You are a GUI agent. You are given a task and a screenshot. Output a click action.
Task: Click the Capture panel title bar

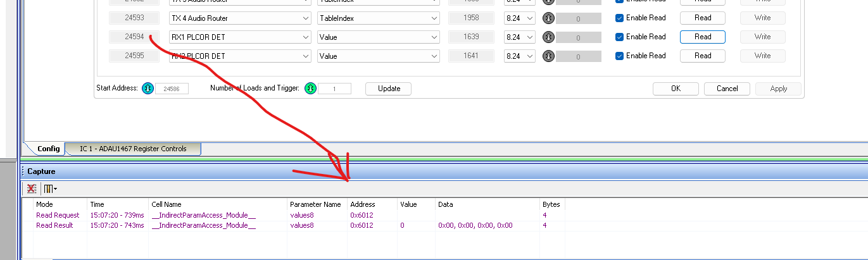(x=443, y=171)
